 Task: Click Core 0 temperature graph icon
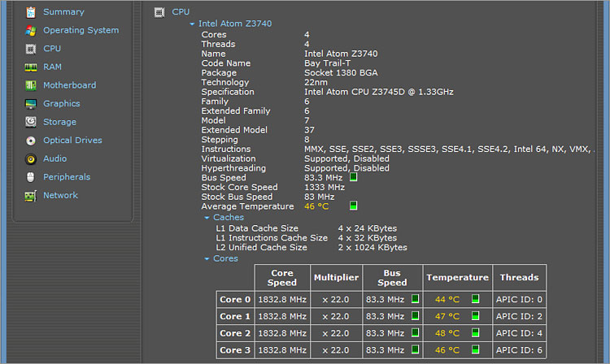475,299
